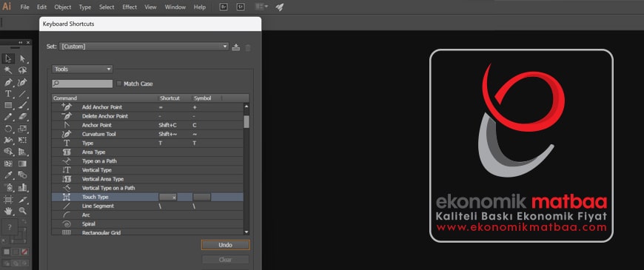Select the Zoom magnifier tool

pyautogui.click(x=23, y=211)
